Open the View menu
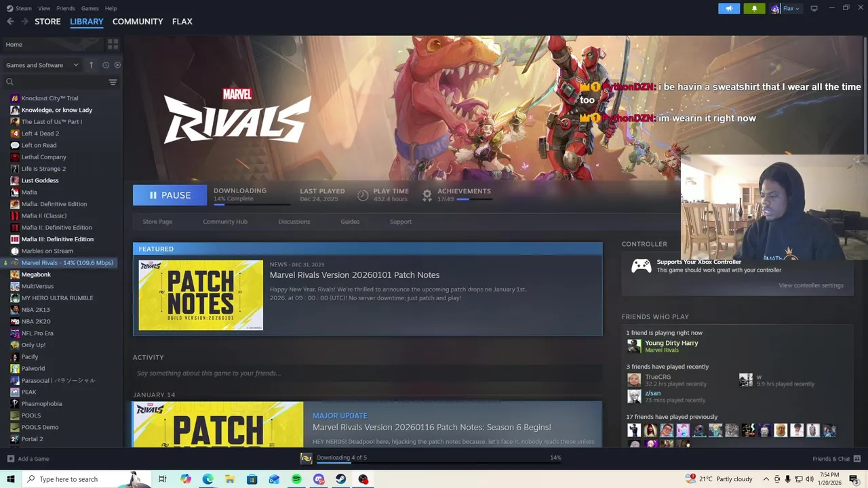Image resolution: width=868 pixels, height=488 pixels. click(44, 8)
